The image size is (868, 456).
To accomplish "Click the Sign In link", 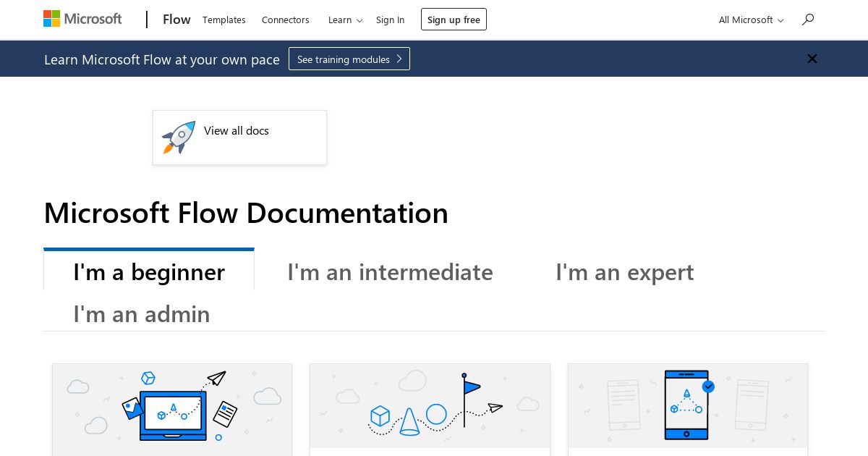I will pyautogui.click(x=391, y=20).
